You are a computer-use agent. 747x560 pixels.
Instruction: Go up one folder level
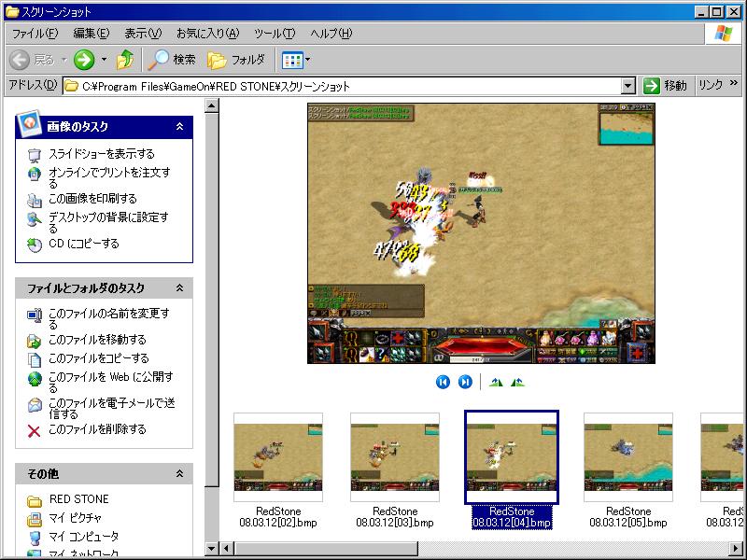click(125, 60)
